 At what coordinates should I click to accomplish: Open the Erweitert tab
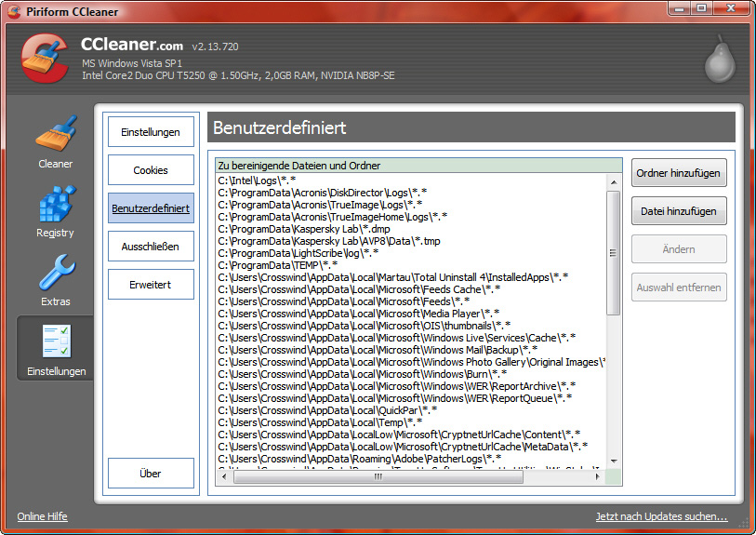(151, 285)
